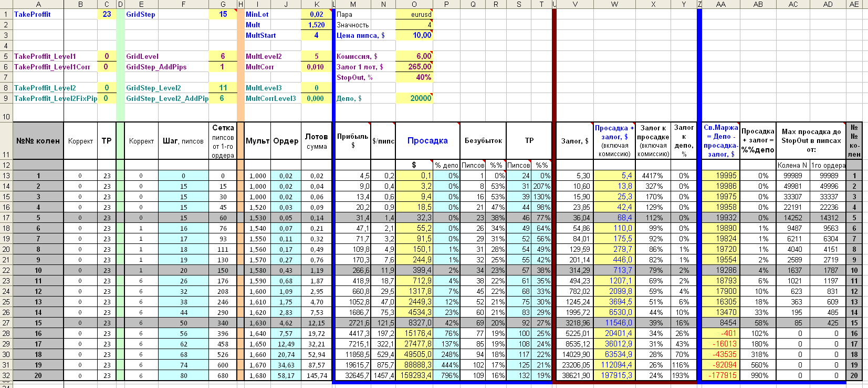The height and width of the screenshot is (388, 868).
Task: Click the TakeProffit_Level2FixPip label cell
Action: point(55,98)
